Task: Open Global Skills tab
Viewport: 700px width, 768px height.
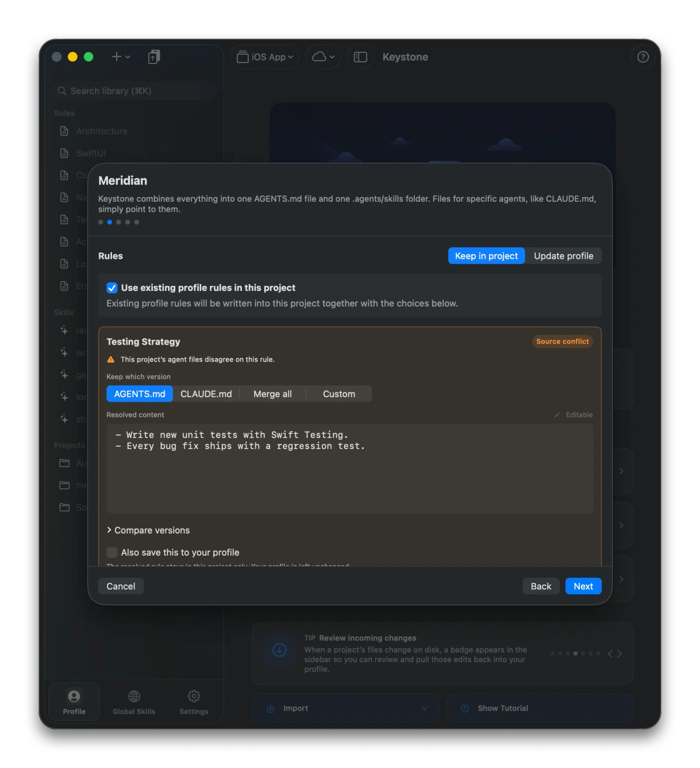Action: pyautogui.click(x=134, y=702)
